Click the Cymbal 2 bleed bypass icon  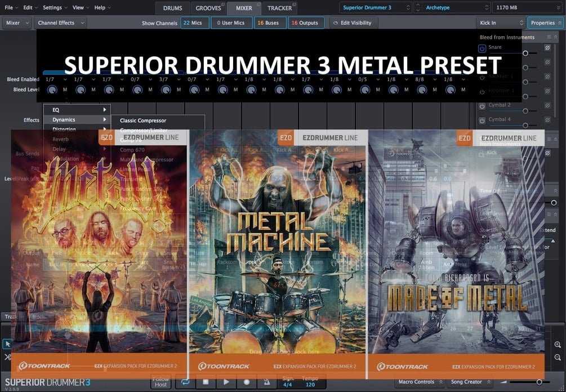pos(547,105)
